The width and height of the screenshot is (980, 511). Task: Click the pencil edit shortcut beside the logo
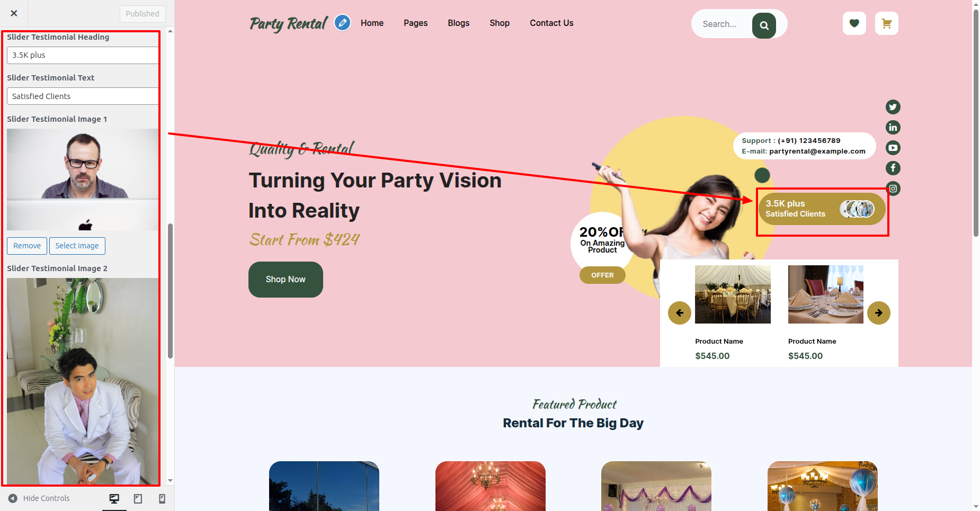[343, 23]
